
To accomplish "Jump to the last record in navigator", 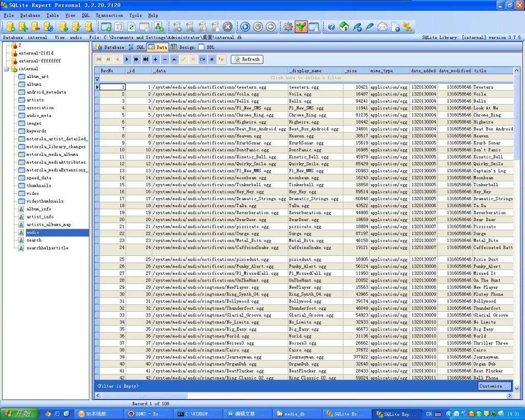I will tap(146, 59).
